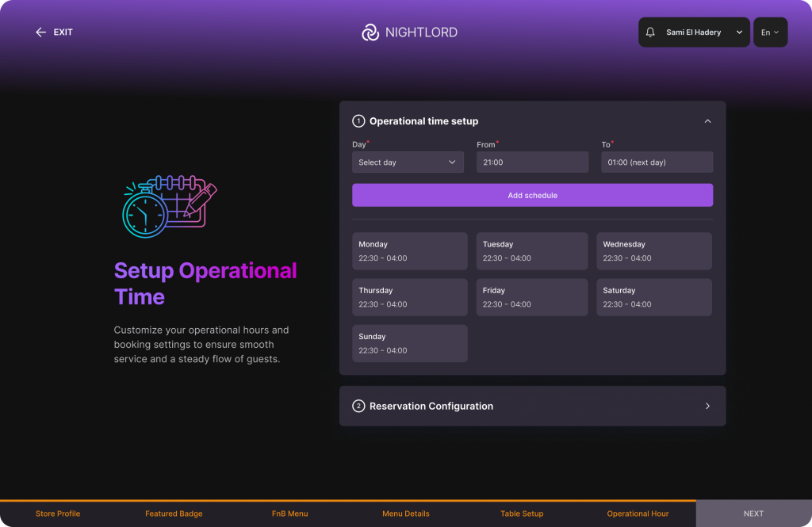Go to the Featured Badge step
The image size is (812, 527).
click(x=174, y=514)
